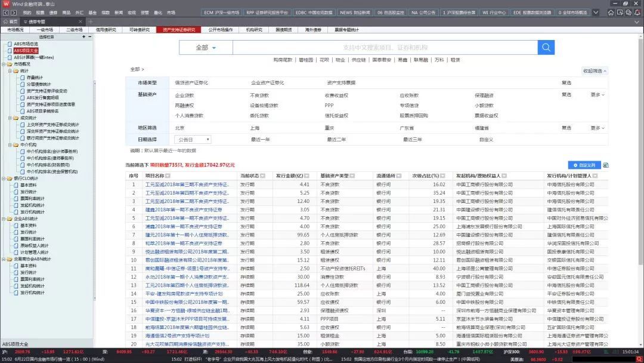
Task: Open the 基金 menu in menu bar
Action: tap(92, 13)
